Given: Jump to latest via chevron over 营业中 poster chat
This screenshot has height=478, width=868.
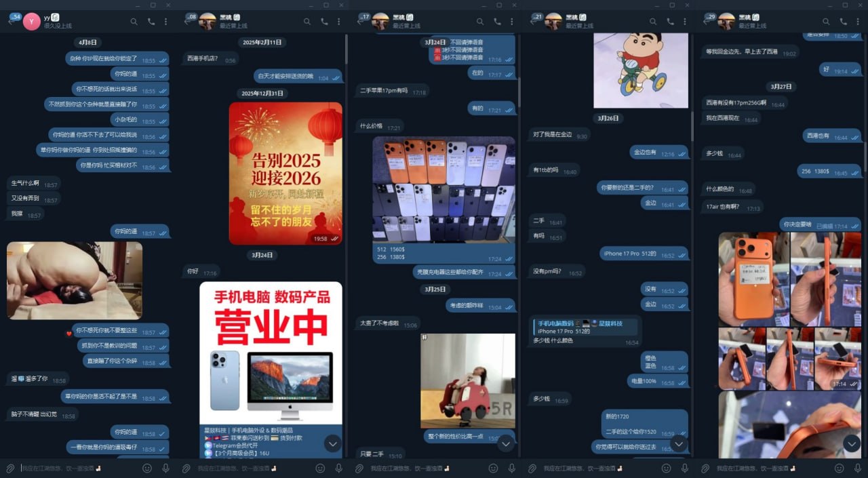Looking at the screenshot, I should pos(332,444).
